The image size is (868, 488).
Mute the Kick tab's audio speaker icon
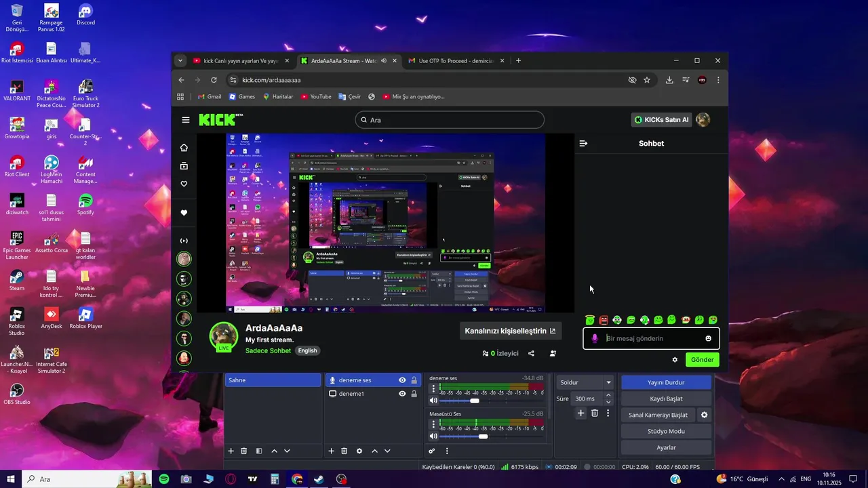pos(384,60)
